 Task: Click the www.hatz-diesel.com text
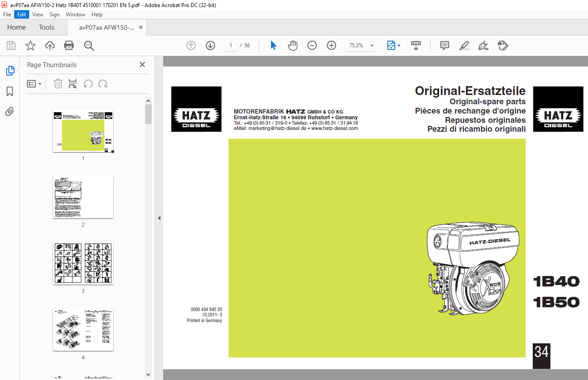[334, 129]
